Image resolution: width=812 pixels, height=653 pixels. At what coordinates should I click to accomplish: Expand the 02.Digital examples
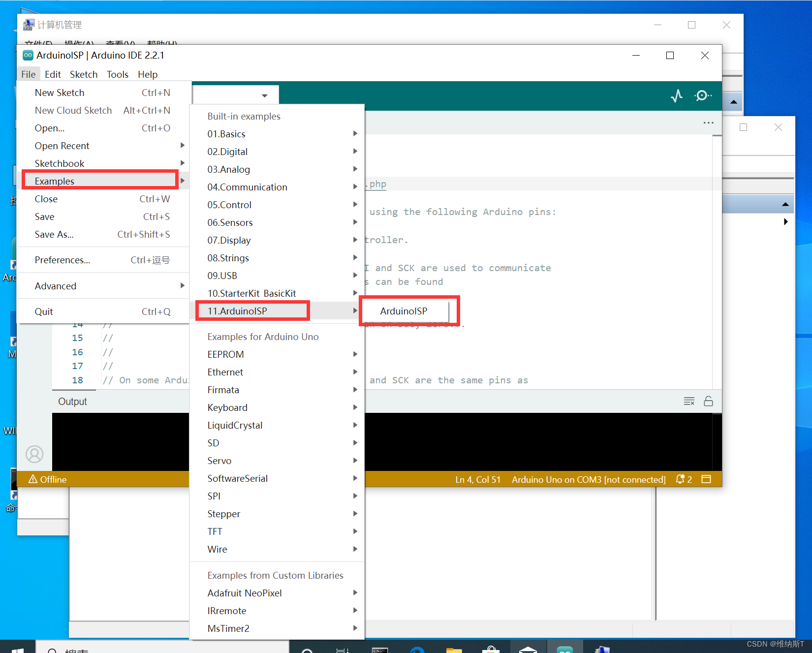(x=277, y=152)
